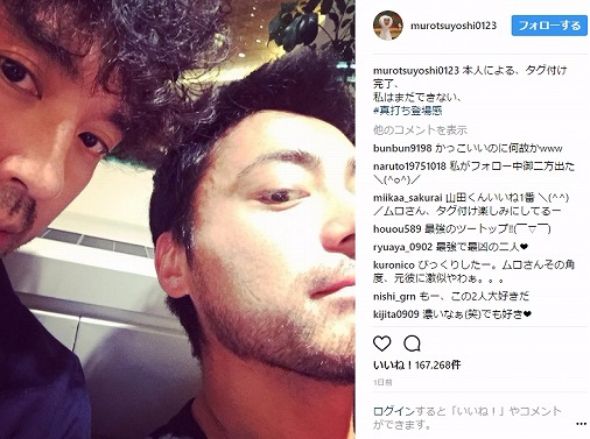Screen dimensions: 590x439
Task: Click the ログイン login link
Action: [393, 411]
